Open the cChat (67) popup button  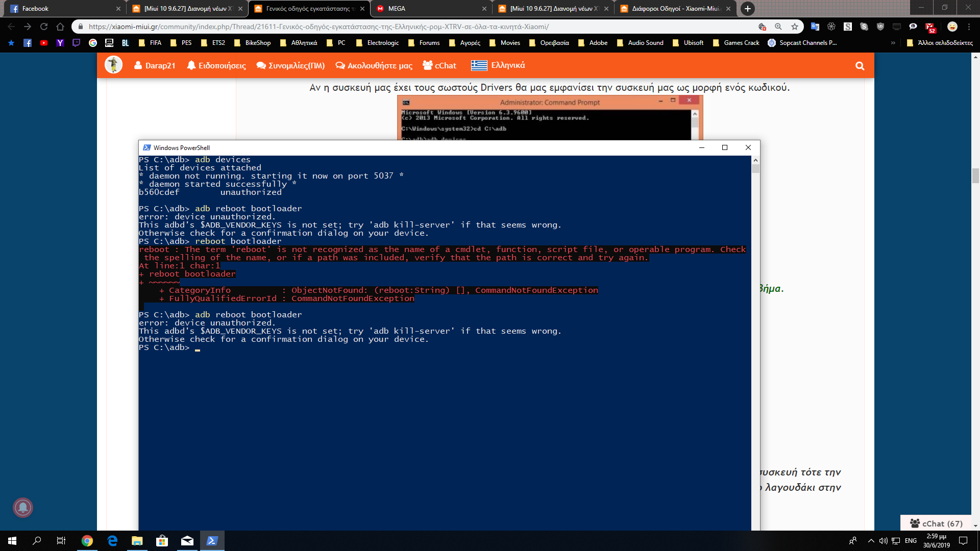pyautogui.click(x=936, y=523)
